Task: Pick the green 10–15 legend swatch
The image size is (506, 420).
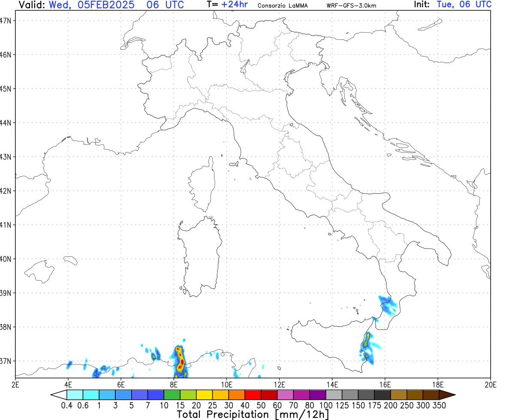Action: pyautogui.click(x=172, y=395)
